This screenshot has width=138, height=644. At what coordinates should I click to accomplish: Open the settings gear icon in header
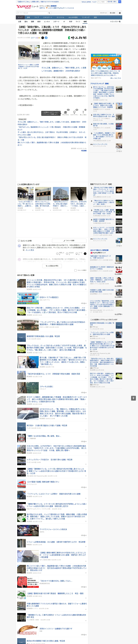tap(120, 13)
